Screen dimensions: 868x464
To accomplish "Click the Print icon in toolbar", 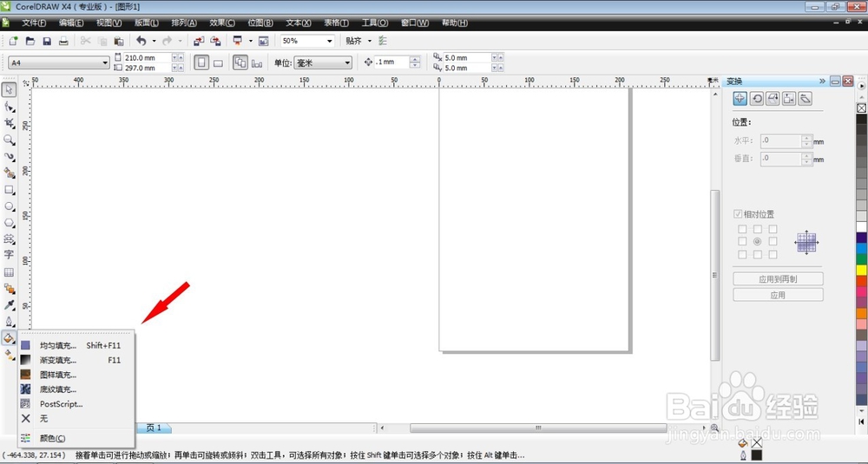I will pyautogui.click(x=63, y=41).
